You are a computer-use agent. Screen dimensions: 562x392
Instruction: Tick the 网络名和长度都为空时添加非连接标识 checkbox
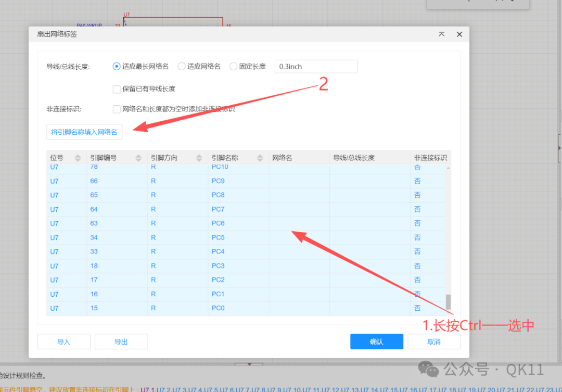click(117, 109)
